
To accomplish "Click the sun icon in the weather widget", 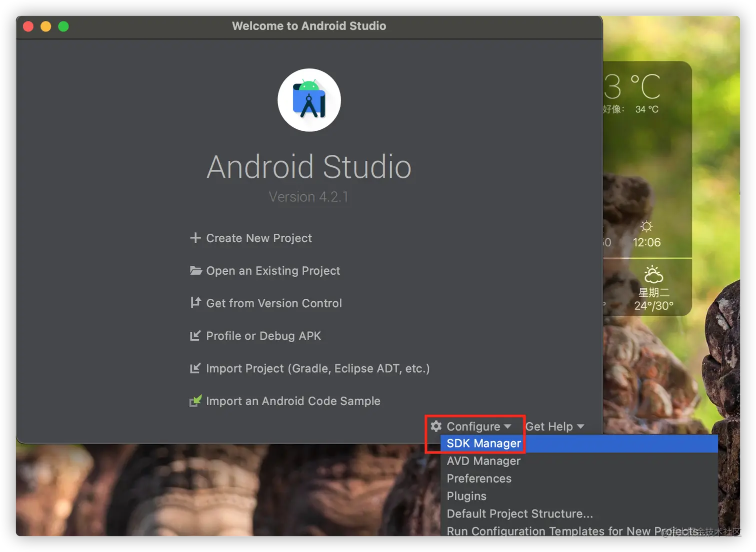I will coord(646,226).
